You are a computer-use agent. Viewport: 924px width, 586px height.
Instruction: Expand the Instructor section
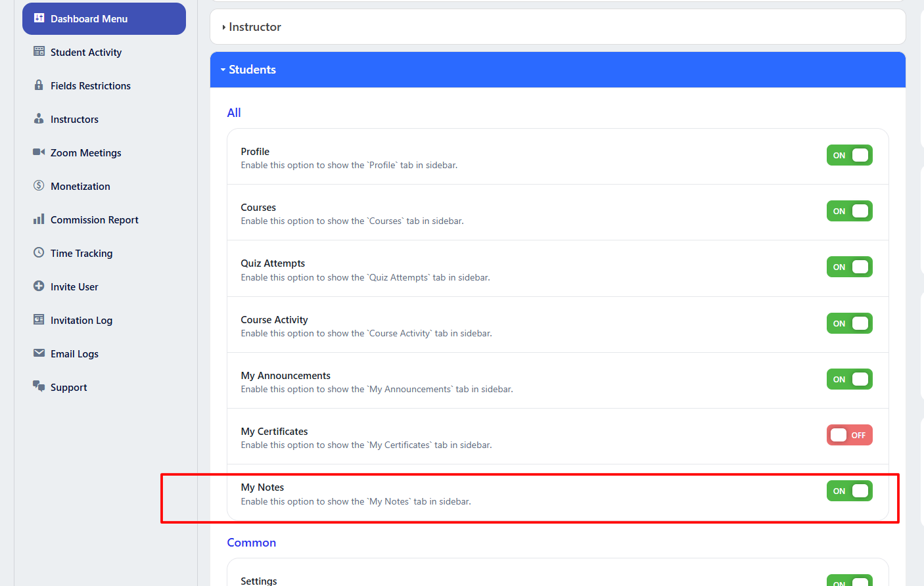(x=254, y=27)
